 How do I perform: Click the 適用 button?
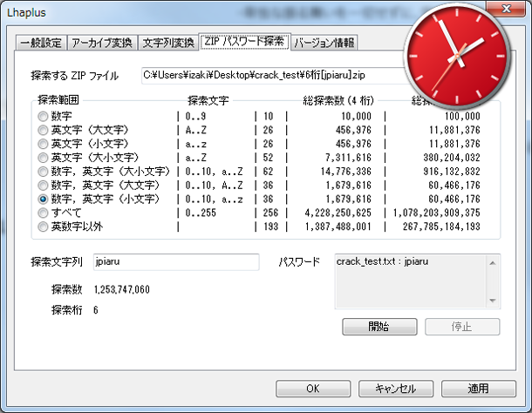click(479, 389)
